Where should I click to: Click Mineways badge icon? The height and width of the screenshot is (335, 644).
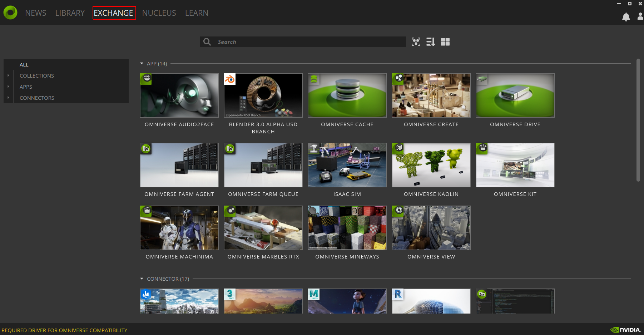314,211
